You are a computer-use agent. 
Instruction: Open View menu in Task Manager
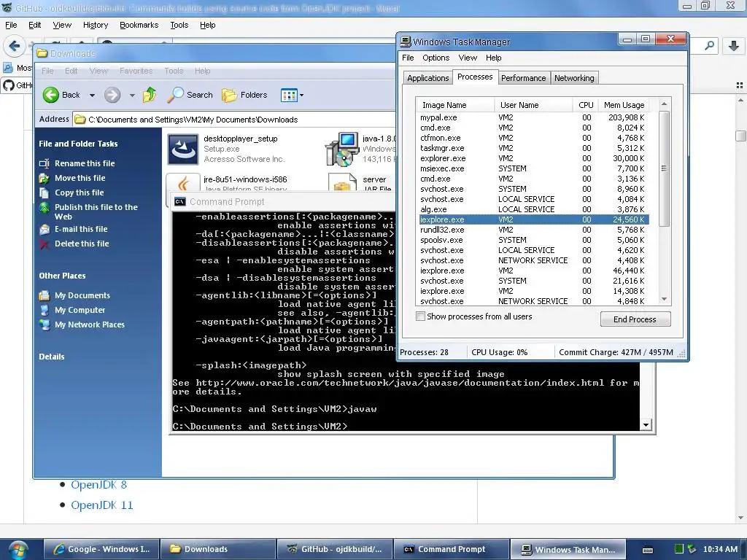pyautogui.click(x=468, y=58)
